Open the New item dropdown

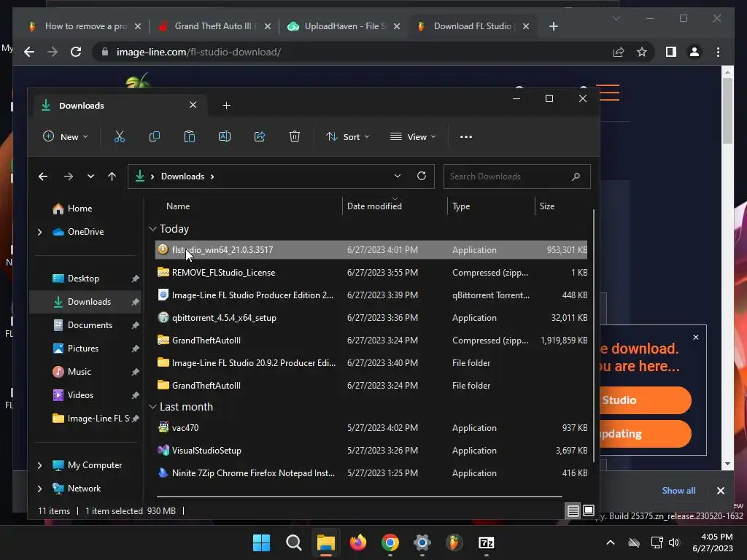[65, 136]
